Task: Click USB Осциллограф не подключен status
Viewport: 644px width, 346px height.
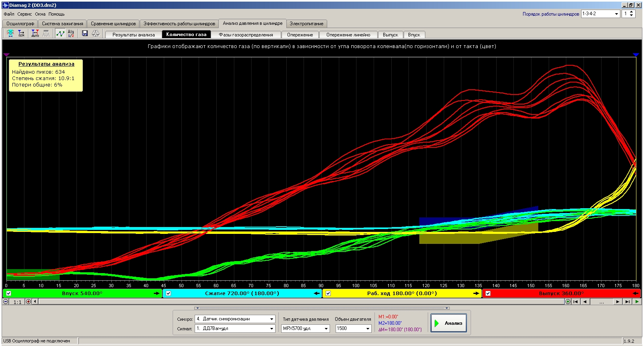Action: 36,341
